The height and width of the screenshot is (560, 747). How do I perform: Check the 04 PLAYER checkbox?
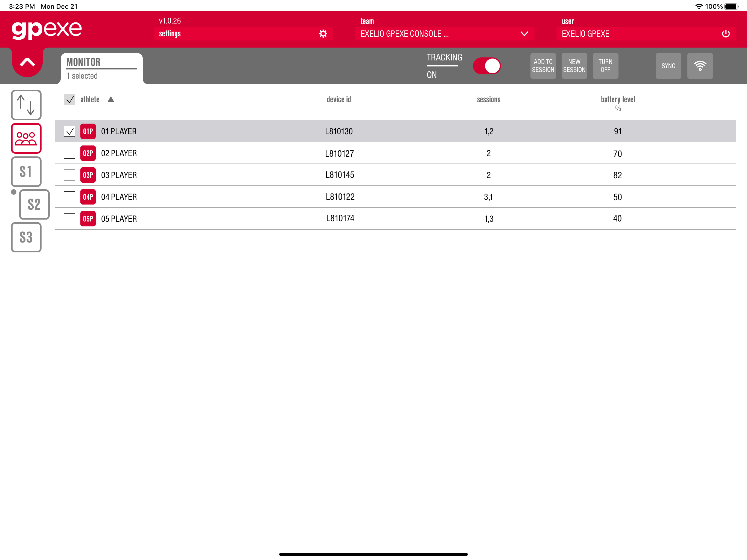pos(69,197)
